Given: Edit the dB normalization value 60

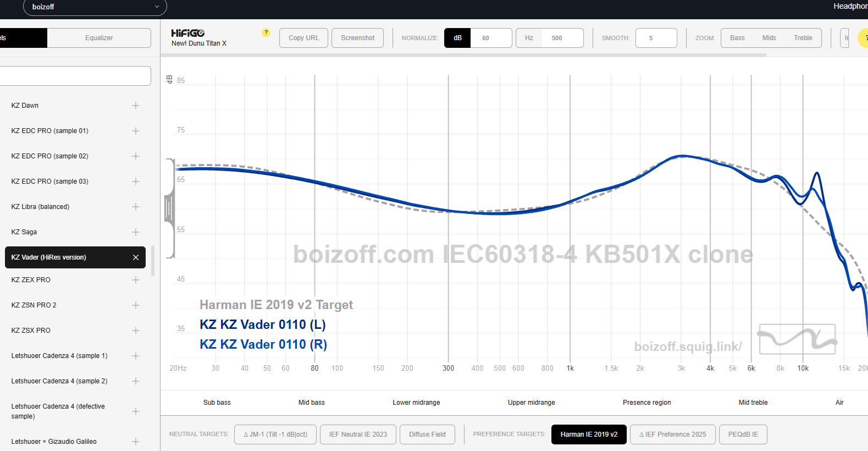Looking at the screenshot, I should [x=491, y=38].
